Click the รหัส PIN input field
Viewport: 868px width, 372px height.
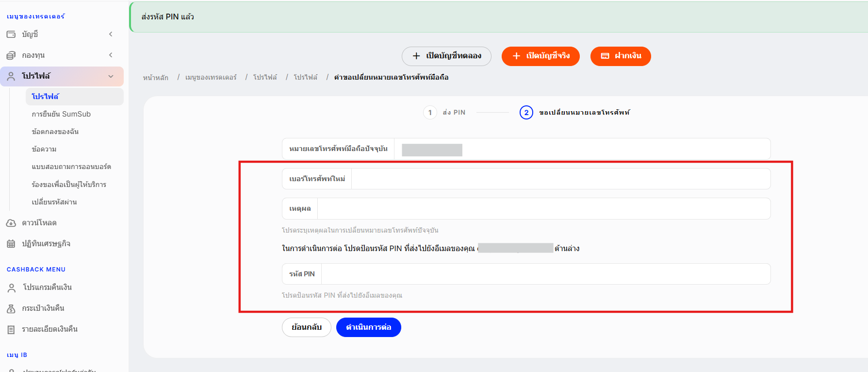(546, 274)
